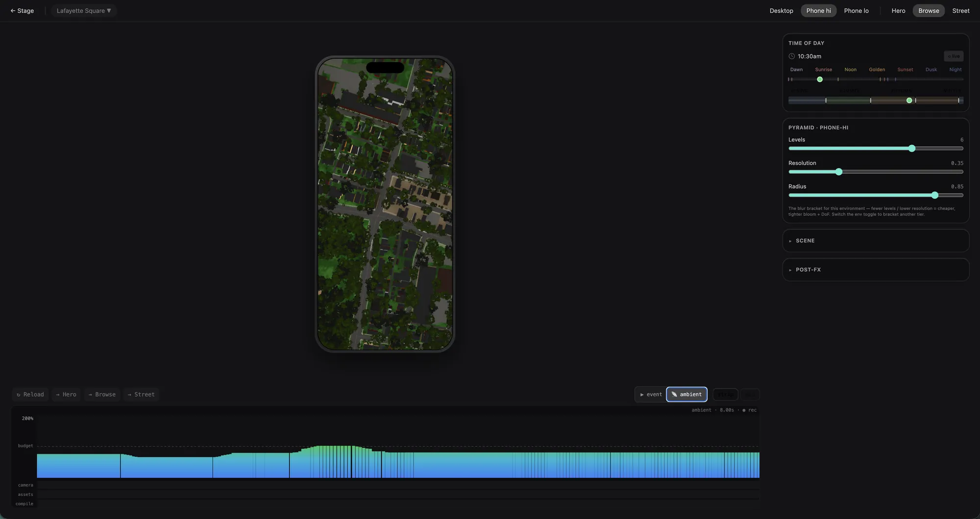This screenshot has height=519, width=980.
Task: Set the time preset to Night
Action: (x=955, y=70)
